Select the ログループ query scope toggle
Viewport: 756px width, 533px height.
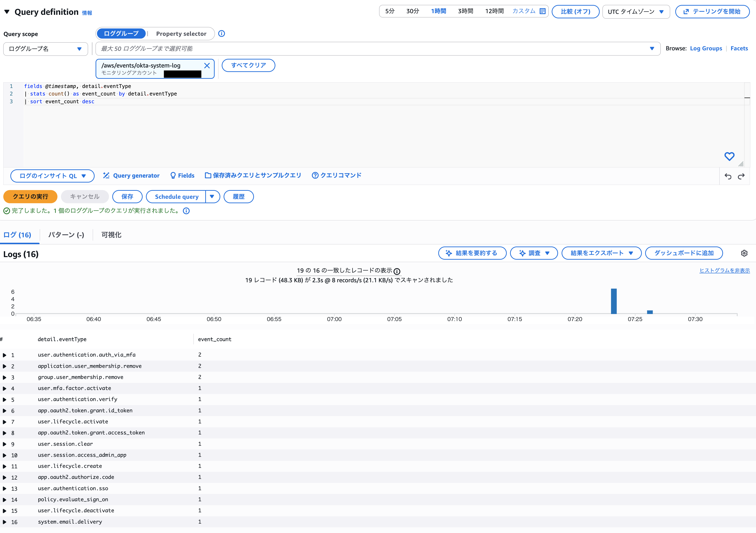121,34
